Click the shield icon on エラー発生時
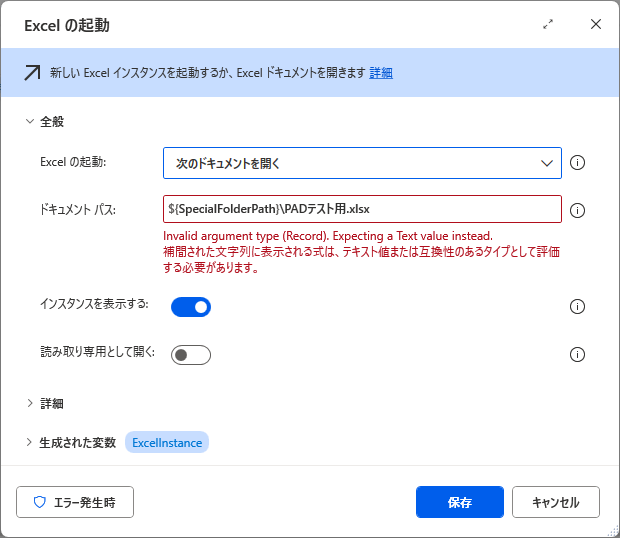This screenshot has width=620, height=538. pyautogui.click(x=40, y=502)
